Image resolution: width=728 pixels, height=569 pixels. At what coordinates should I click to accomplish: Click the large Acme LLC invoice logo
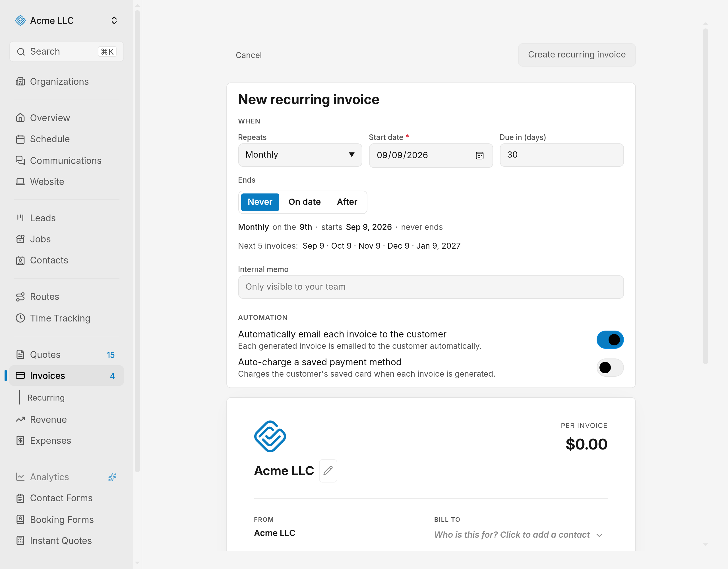270,436
